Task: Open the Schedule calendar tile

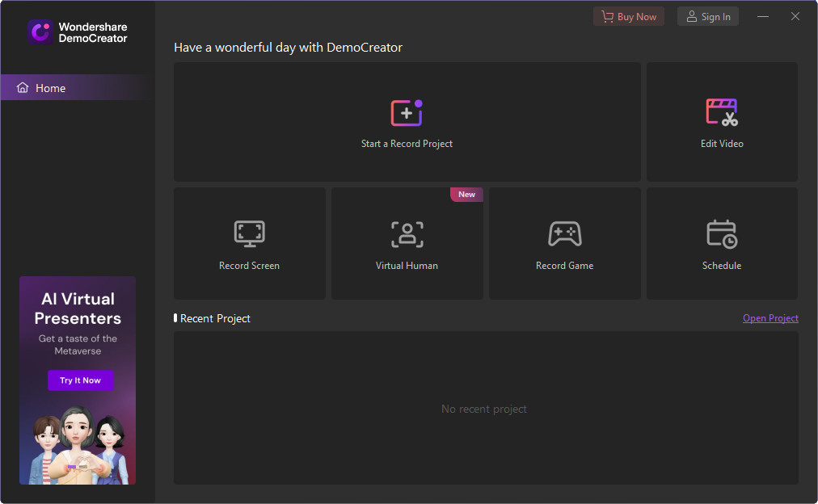Action: click(722, 243)
